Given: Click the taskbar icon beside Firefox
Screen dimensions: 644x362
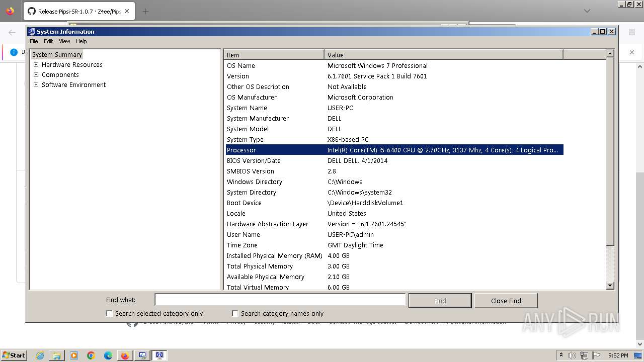Looking at the screenshot, I should tap(142, 355).
